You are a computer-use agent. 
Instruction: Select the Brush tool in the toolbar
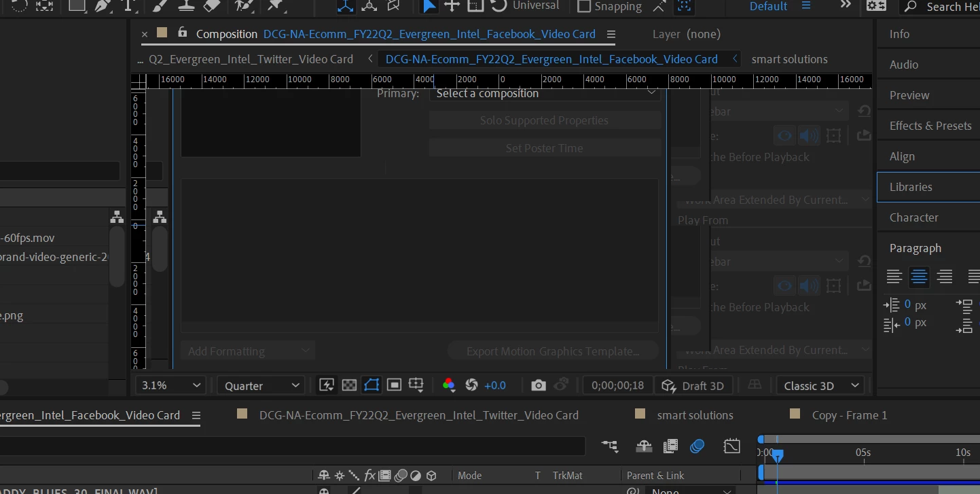160,5
